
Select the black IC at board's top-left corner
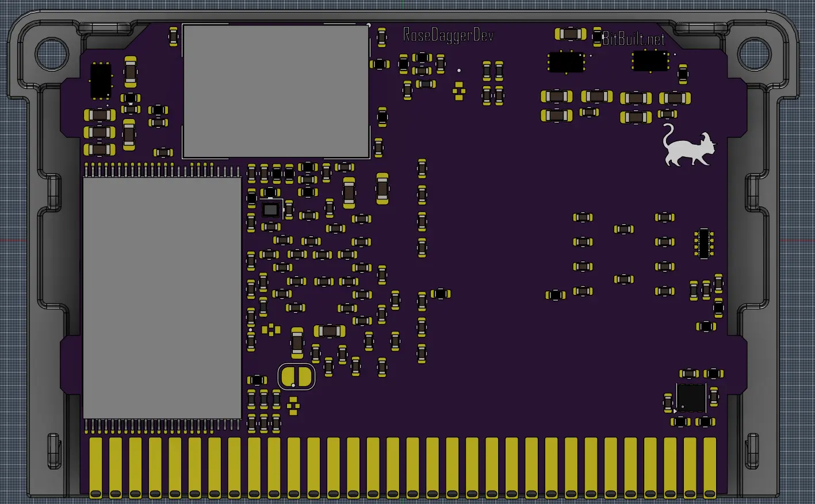click(101, 81)
